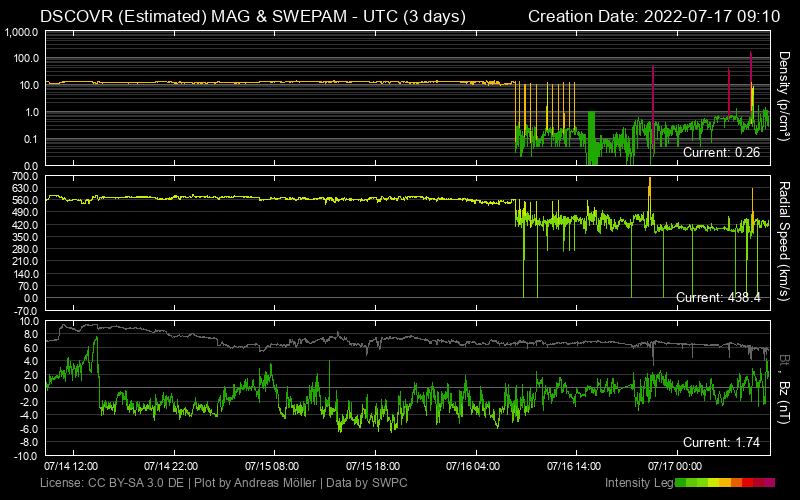Click the 210.0 speed axis tick
800x500 pixels.
coord(26,261)
